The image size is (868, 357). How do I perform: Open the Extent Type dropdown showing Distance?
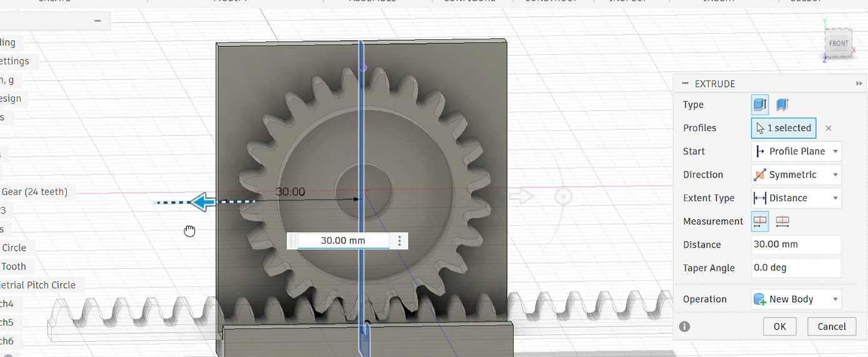pyautogui.click(x=796, y=198)
